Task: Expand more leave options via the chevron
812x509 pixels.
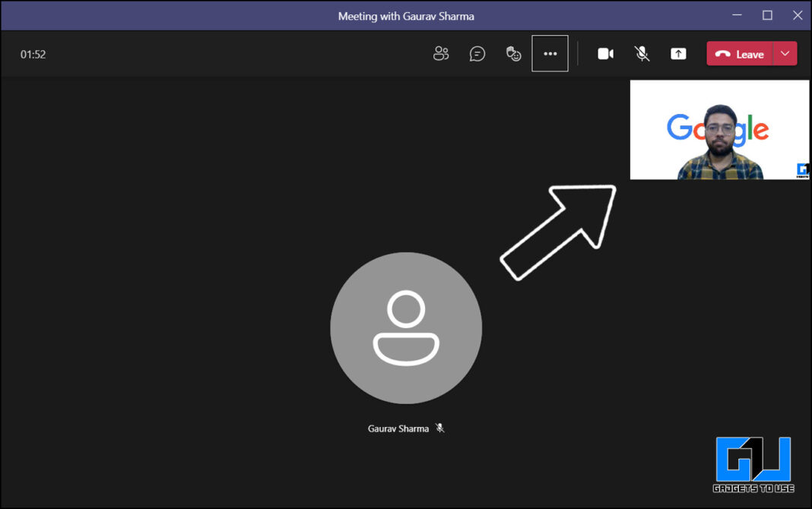Action: (785, 54)
